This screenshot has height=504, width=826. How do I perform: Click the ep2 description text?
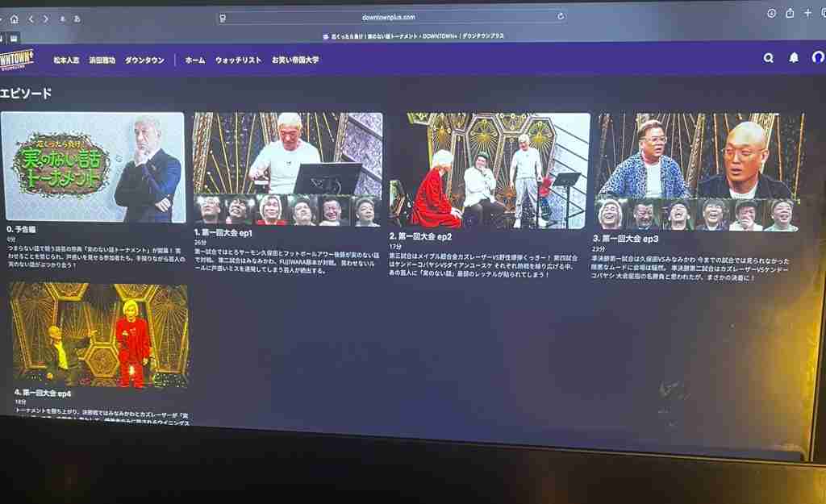484,266
